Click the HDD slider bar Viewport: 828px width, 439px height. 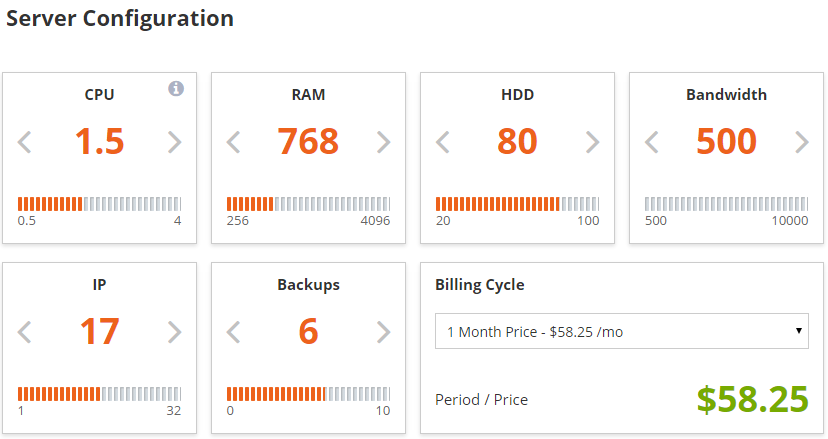click(x=518, y=204)
